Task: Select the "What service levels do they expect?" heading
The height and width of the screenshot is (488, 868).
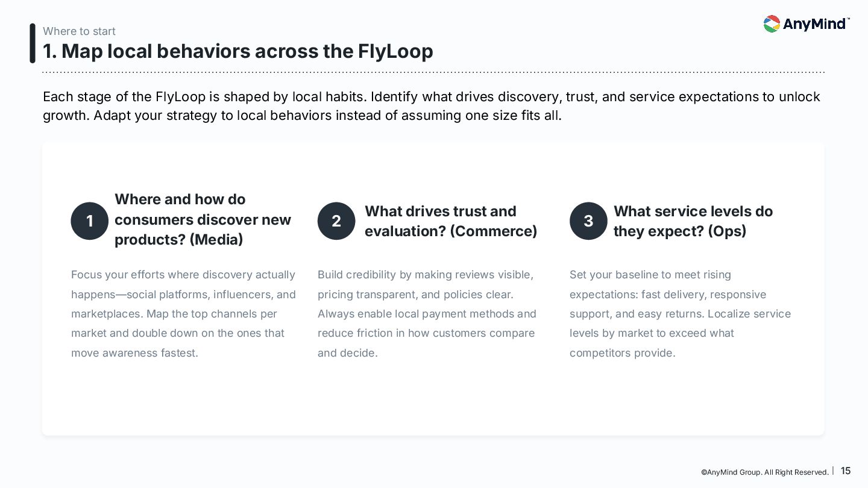Action: click(693, 221)
